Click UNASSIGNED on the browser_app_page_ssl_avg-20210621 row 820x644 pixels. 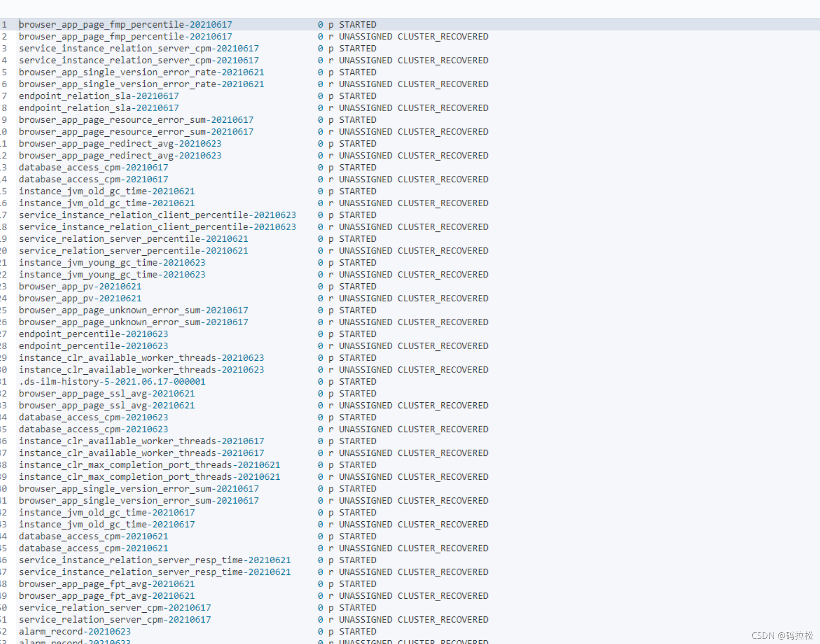[366, 406]
